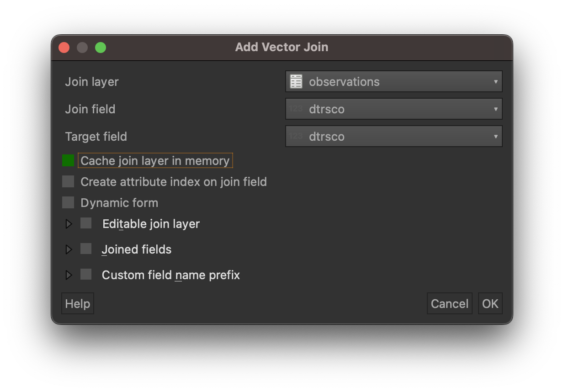Click the Cancel button
Image resolution: width=564 pixels, height=392 pixels.
click(x=450, y=303)
